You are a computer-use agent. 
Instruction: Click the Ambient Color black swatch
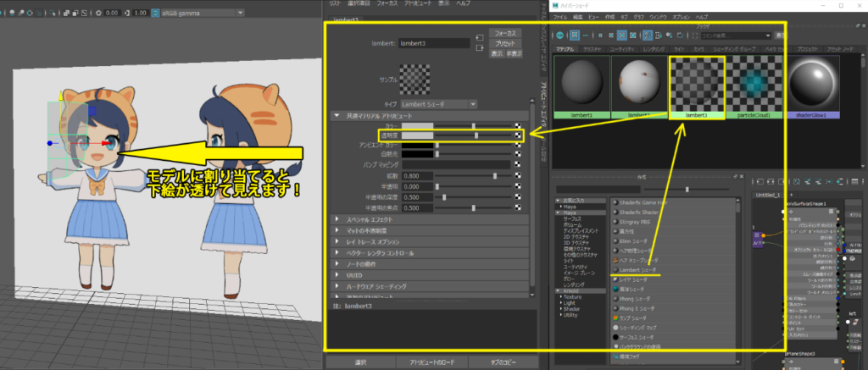pos(417,145)
